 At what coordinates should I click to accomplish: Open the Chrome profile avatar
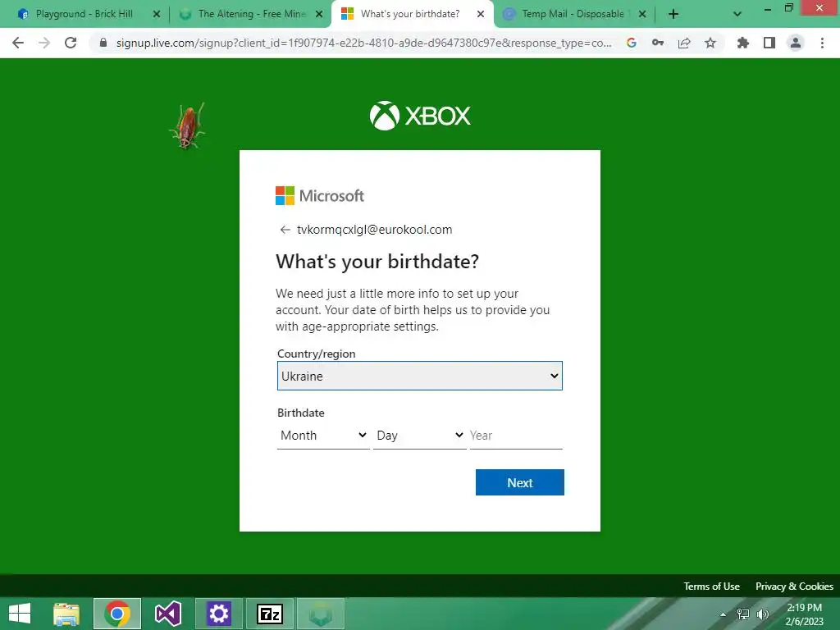tap(796, 43)
